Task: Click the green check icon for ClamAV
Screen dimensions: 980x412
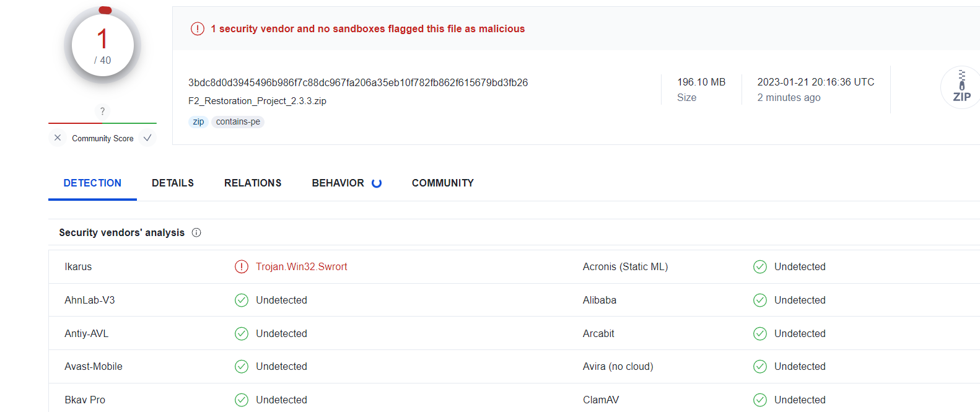Action: tap(760, 400)
